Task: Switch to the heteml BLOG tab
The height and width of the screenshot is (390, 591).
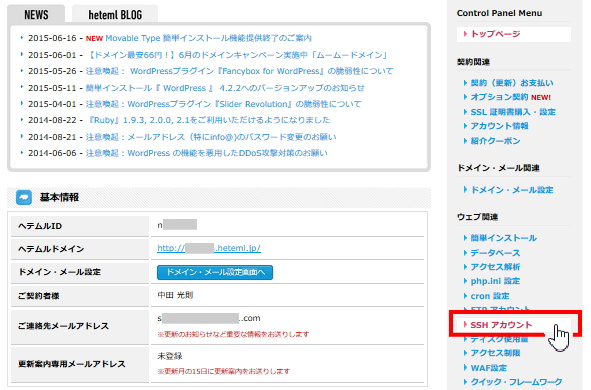Action: coord(115,14)
